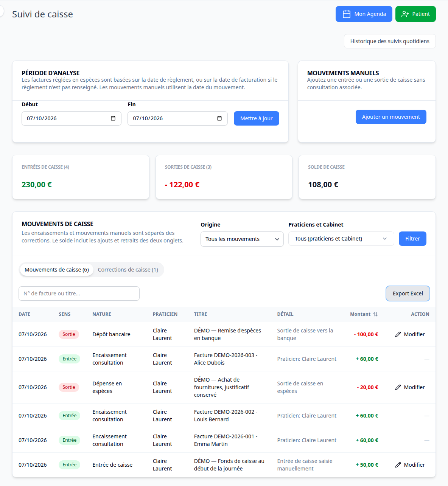Click the Fin date input field
The height and width of the screenshot is (486, 448).
[x=177, y=118]
